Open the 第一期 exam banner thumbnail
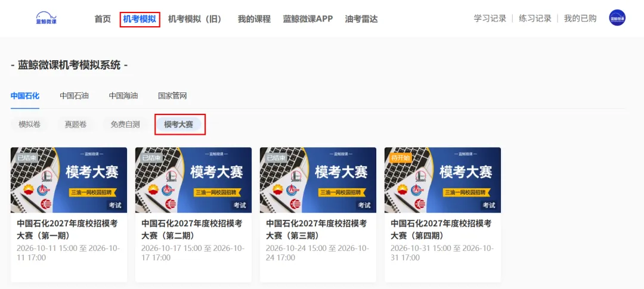The height and width of the screenshot is (289, 644). pos(69,180)
